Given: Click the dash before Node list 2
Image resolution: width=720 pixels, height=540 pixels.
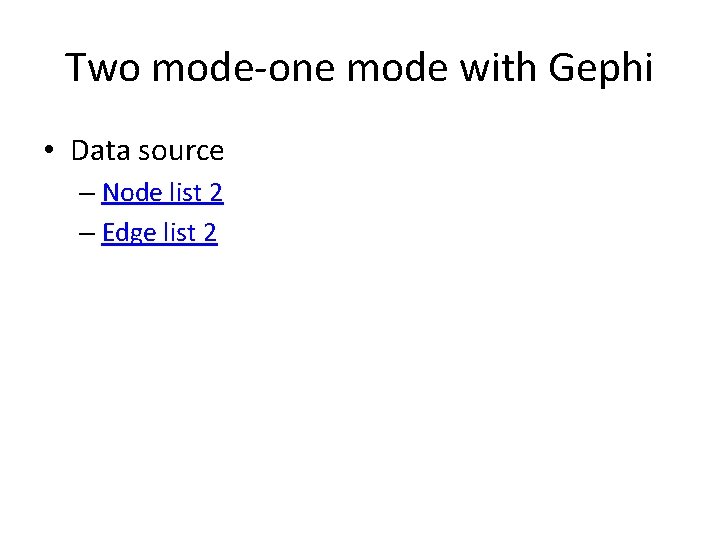Looking at the screenshot, I should coord(87,194).
